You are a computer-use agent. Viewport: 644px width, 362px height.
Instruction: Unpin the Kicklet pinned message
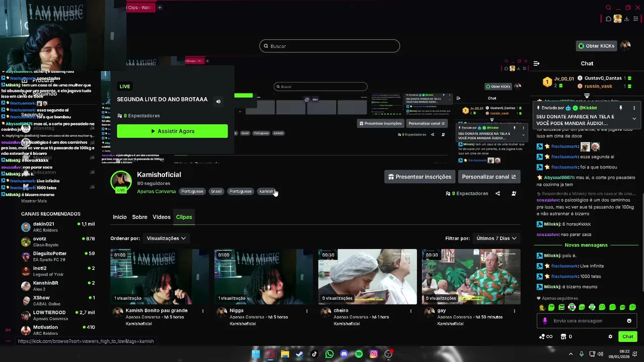(x=620, y=108)
